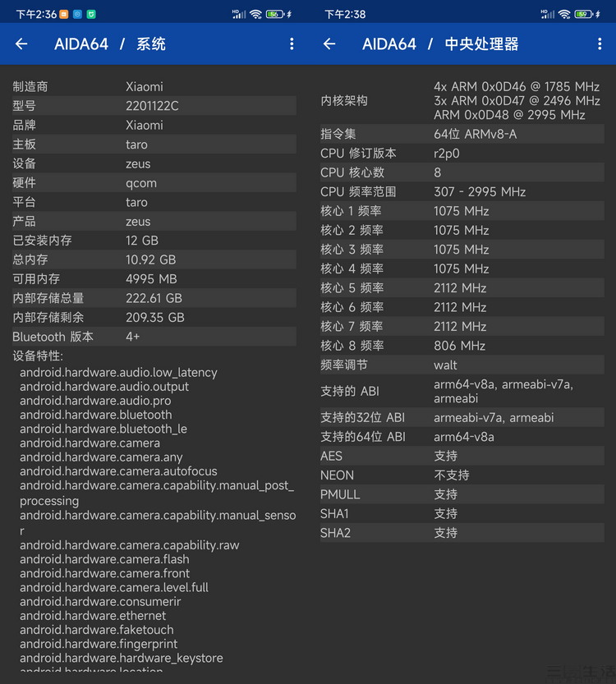Select android.hardware.consumerir entry
616x684 pixels.
100,602
